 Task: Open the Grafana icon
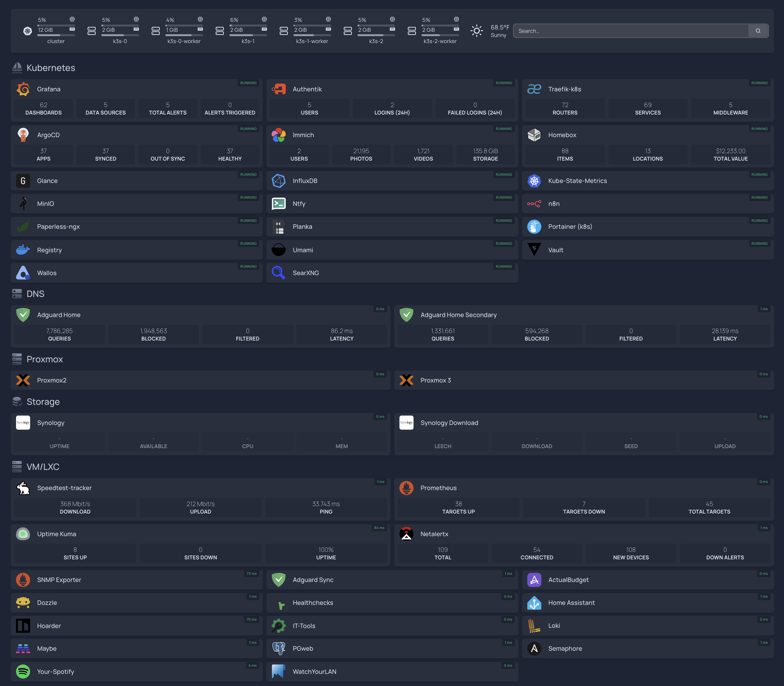tap(23, 89)
